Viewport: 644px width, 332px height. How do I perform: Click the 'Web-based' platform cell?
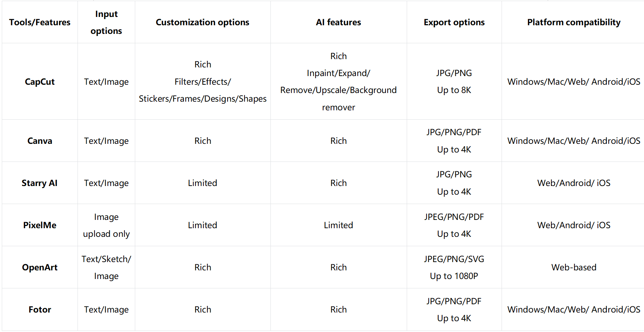574,267
